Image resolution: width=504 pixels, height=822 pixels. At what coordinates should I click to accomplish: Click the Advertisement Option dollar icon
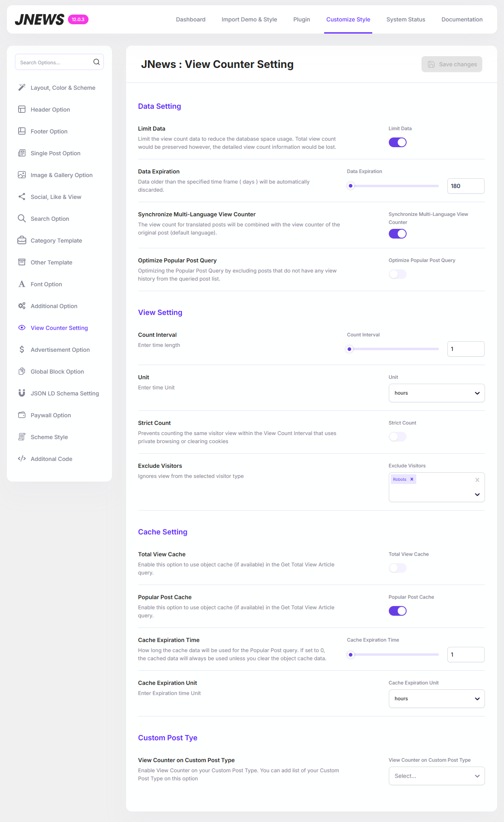[x=22, y=349]
